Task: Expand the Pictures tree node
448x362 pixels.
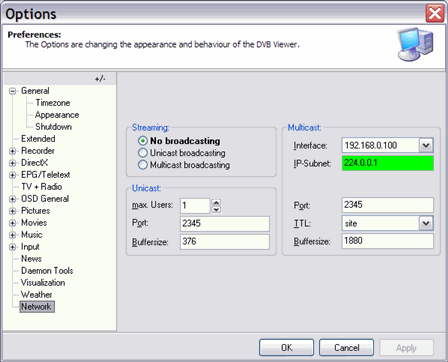Action: click(x=12, y=211)
